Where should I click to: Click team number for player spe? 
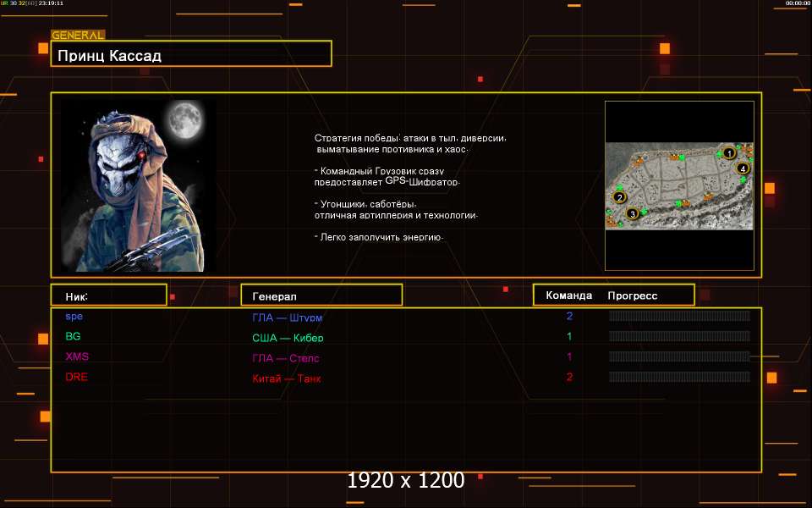(x=569, y=316)
